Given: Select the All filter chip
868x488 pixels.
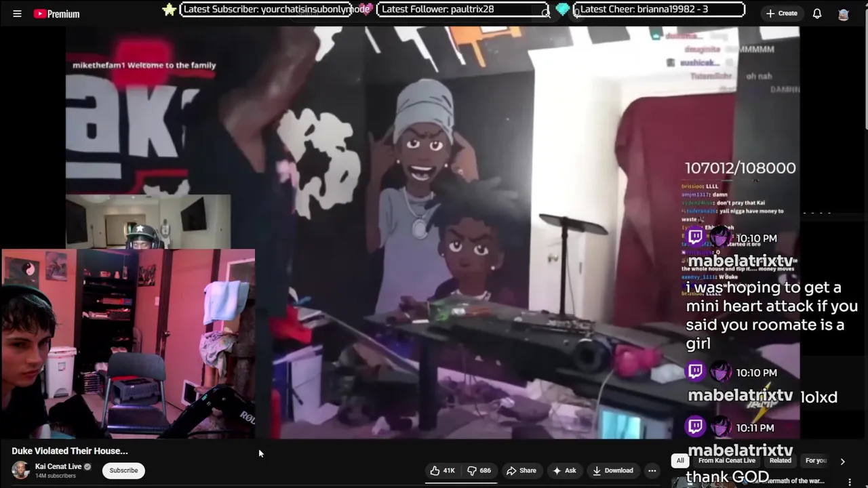Looking at the screenshot, I should [680, 461].
